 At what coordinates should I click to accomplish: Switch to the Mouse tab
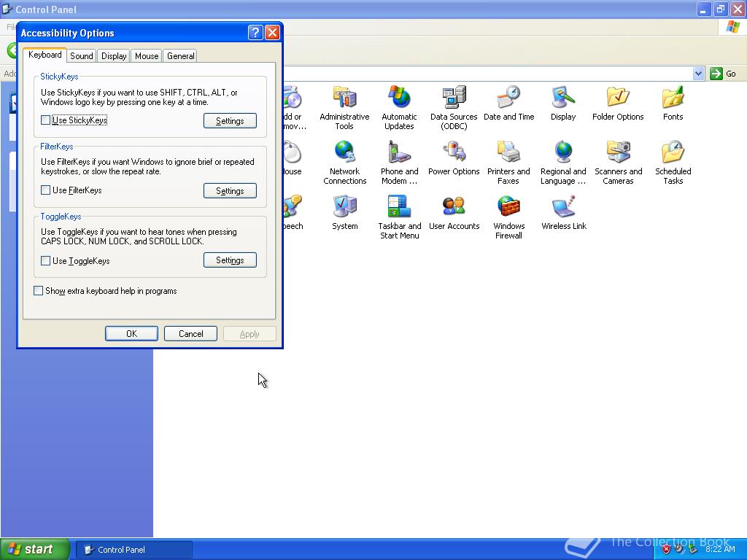coord(147,55)
